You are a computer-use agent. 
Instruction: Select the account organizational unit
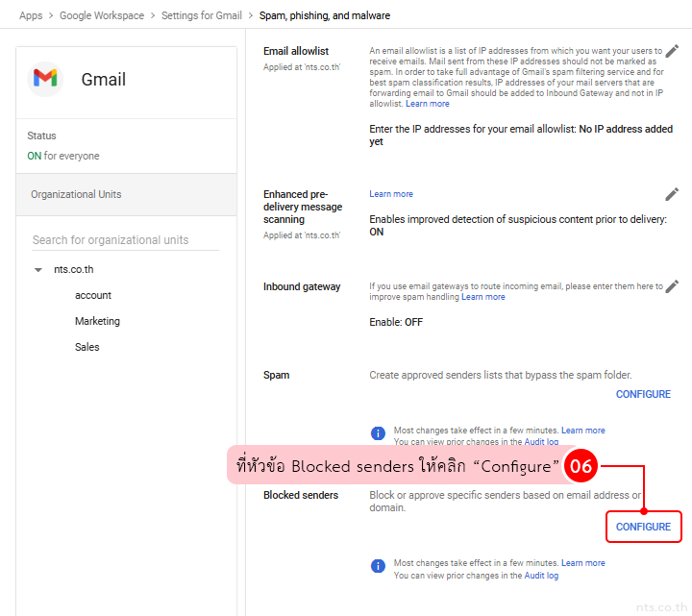[93, 295]
